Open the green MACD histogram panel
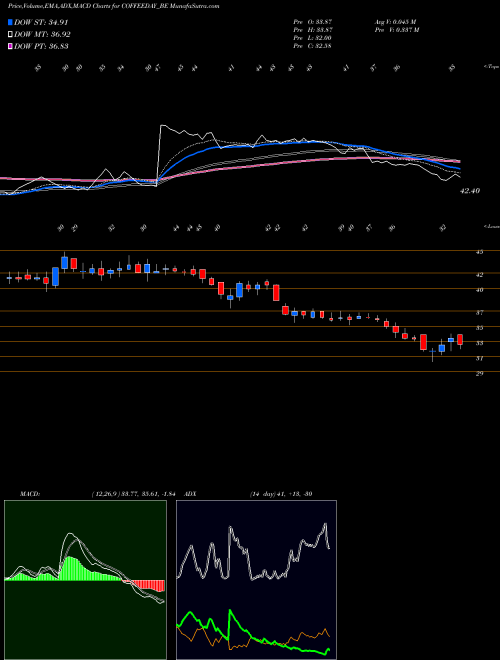 (85, 580)
